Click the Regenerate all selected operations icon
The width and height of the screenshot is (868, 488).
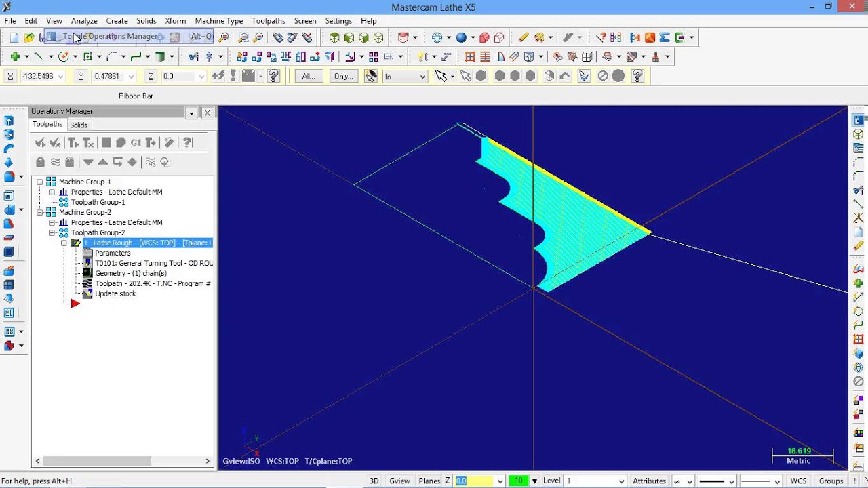click(73, 142)
